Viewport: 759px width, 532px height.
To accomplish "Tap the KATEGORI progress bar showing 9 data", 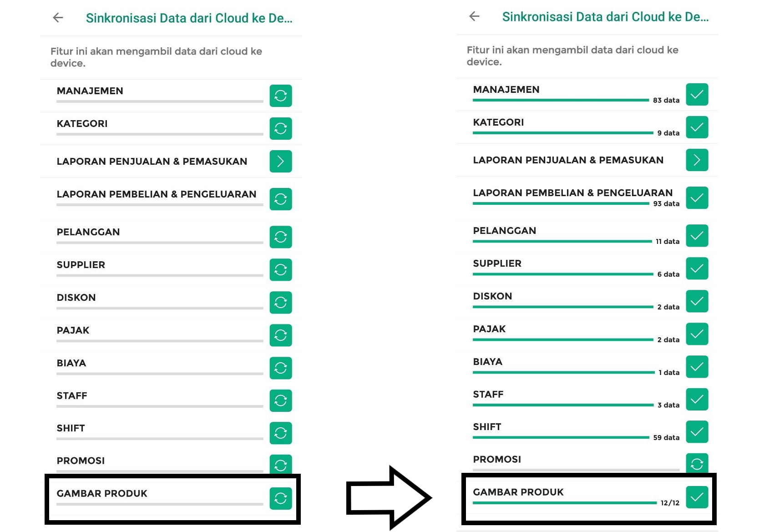I will click(x=563, y=133).
